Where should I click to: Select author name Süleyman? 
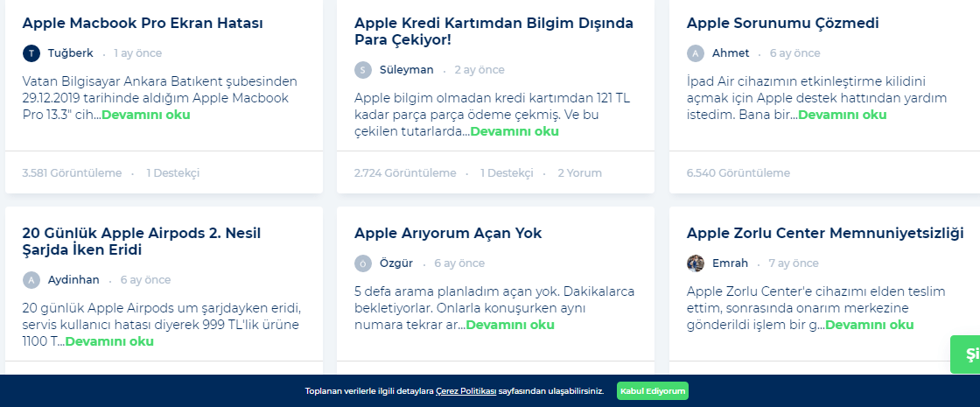[x=407, y=70]
